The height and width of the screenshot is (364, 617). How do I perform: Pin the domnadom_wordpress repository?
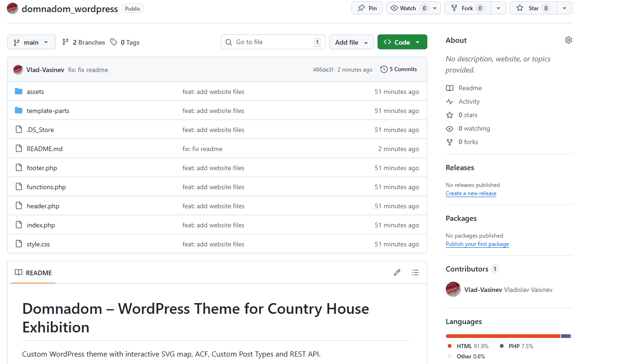tap(367, 8)
